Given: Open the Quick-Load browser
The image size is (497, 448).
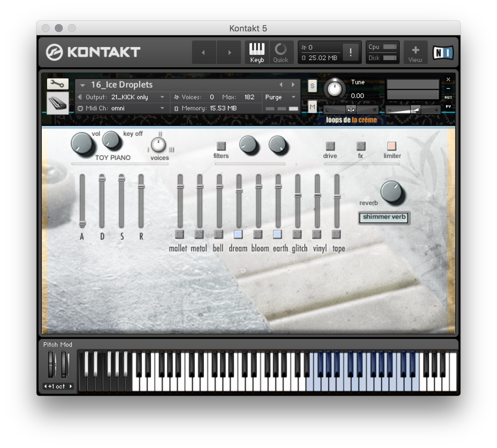Looking at the screenshot, I should tap(281, 52).
